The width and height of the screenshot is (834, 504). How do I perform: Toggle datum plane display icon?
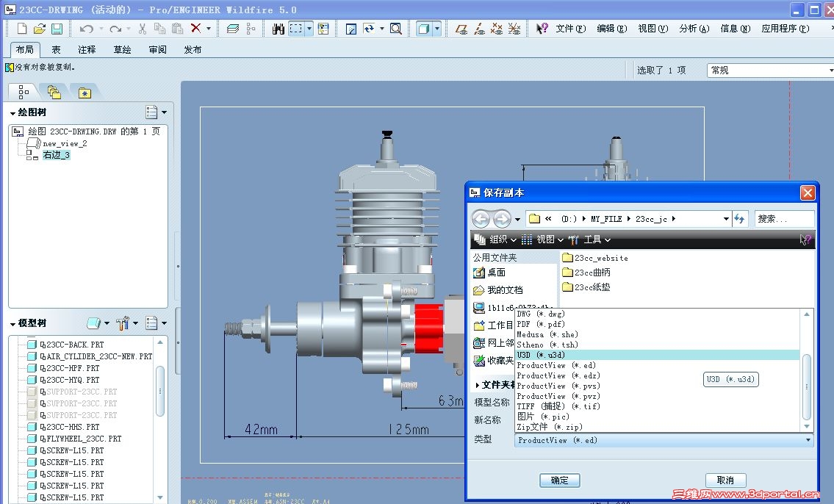(x=461, y=29)
